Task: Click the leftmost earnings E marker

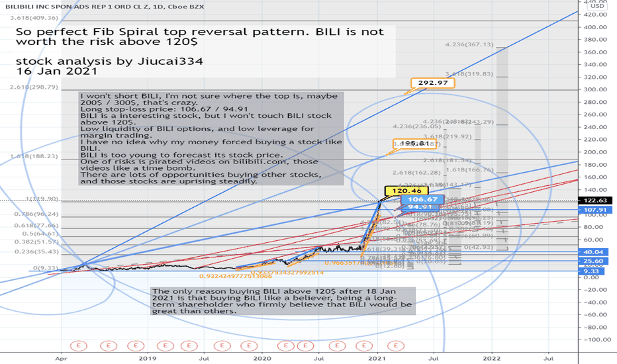Action: pos(78,346)
